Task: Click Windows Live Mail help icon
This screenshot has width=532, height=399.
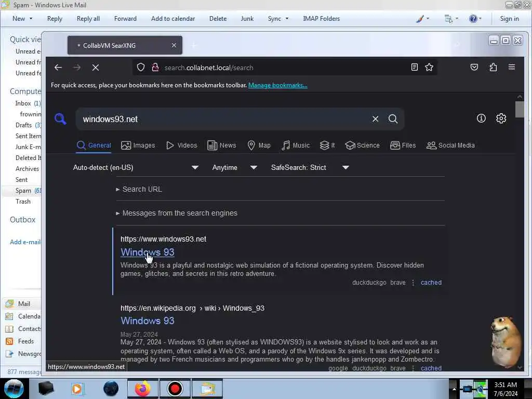Action: (x=473, y=19)
